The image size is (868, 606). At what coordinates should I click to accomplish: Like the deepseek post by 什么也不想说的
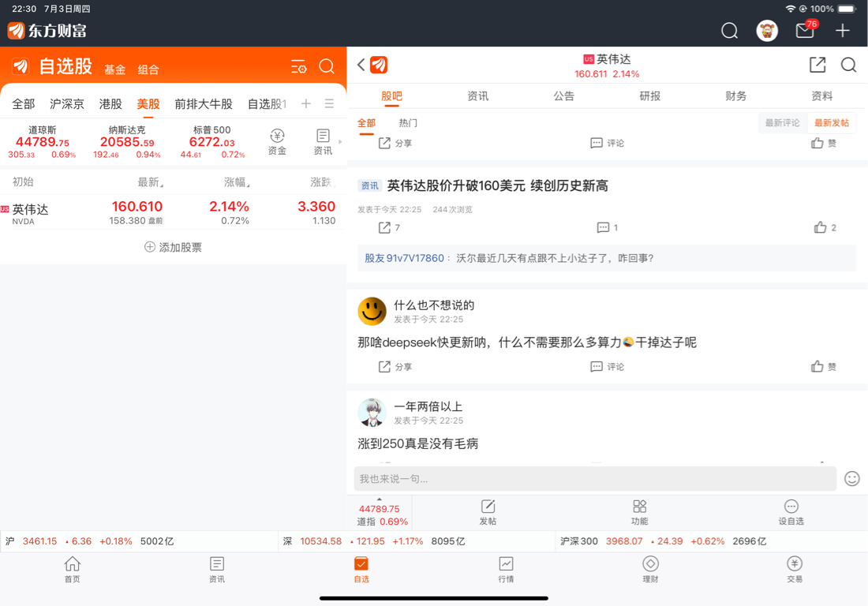pos(824,366)
